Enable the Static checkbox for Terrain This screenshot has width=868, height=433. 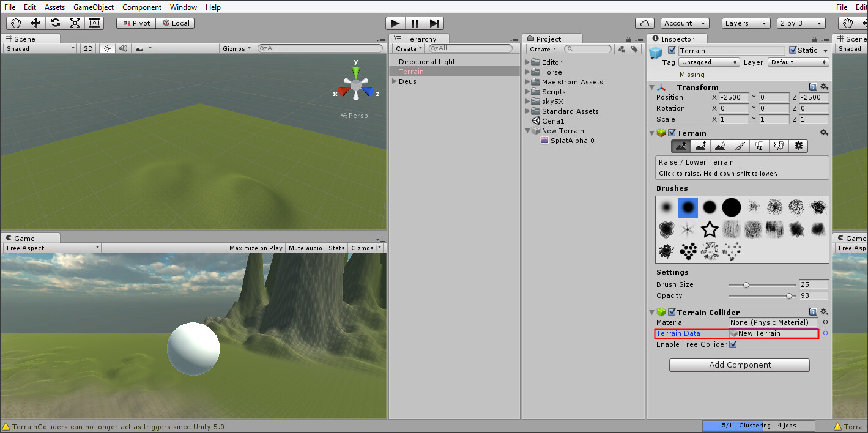click(x=793, y=50)
